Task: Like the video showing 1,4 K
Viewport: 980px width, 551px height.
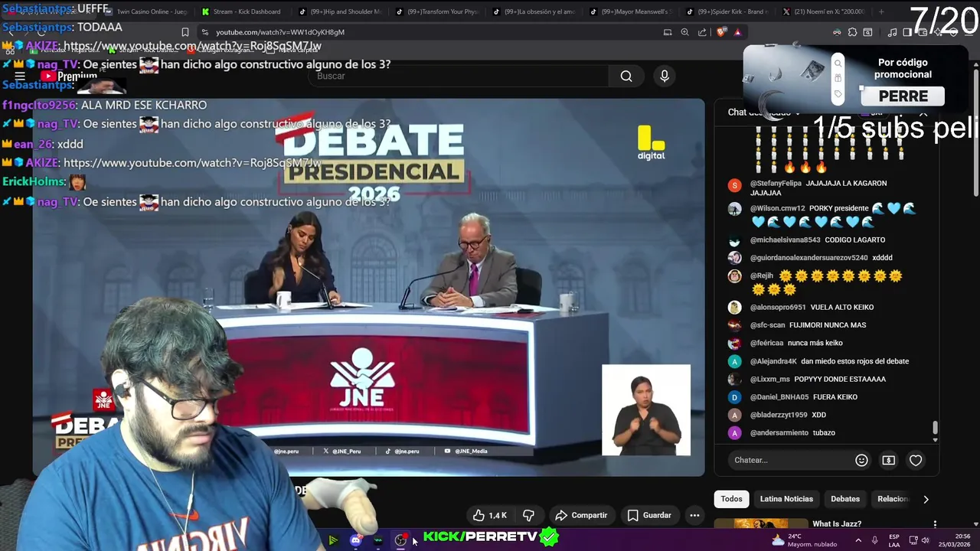Action: (489, 516)
